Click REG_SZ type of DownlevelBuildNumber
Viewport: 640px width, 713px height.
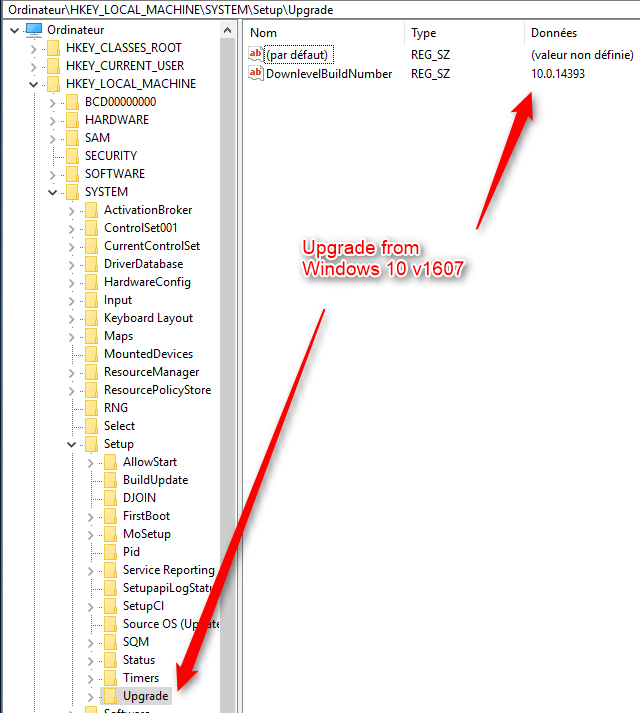[x=430, y=74]
